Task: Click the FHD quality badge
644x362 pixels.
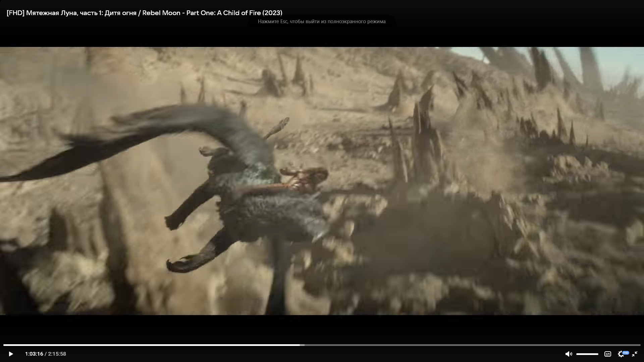Action: pos(626,352)
